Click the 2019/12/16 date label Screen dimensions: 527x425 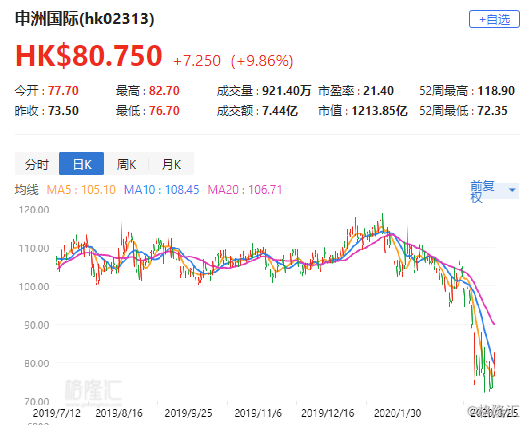pos(328,413)
